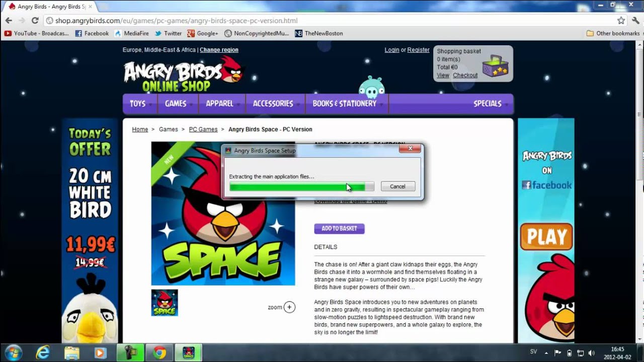Click the SV language indicator
The image size is (644, 362).
[x=533, y=351]
